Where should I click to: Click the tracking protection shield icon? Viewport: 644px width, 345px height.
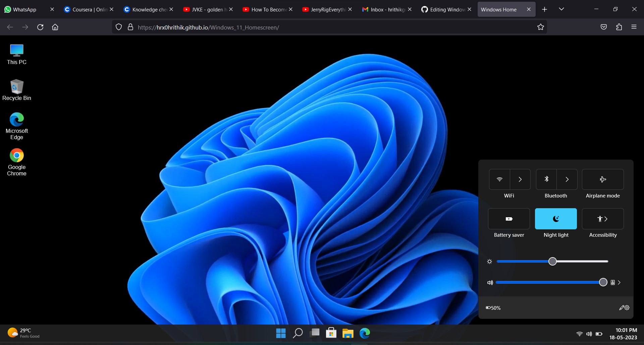point(119,27)
